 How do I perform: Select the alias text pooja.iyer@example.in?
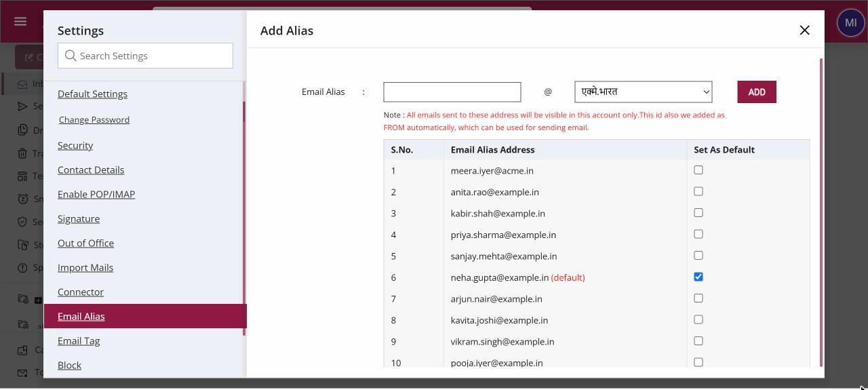click(x=496, y=363)
